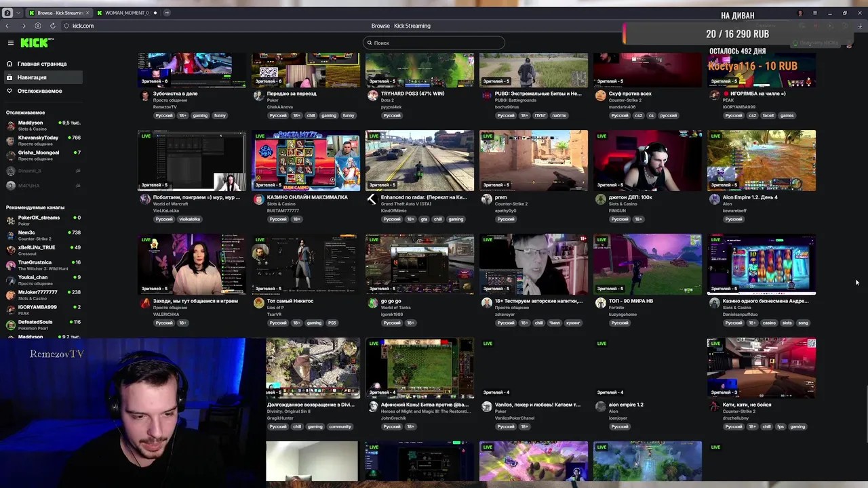Open Отслеживаемое in the sidebar menu
Screen dimensions: 868x488
pos(41,91)
